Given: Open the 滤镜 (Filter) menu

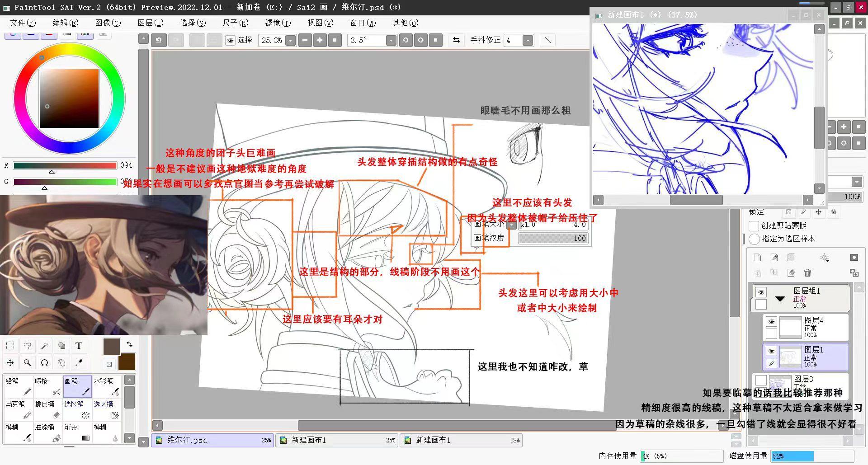Looking at the screenshot, I should 277,23.
